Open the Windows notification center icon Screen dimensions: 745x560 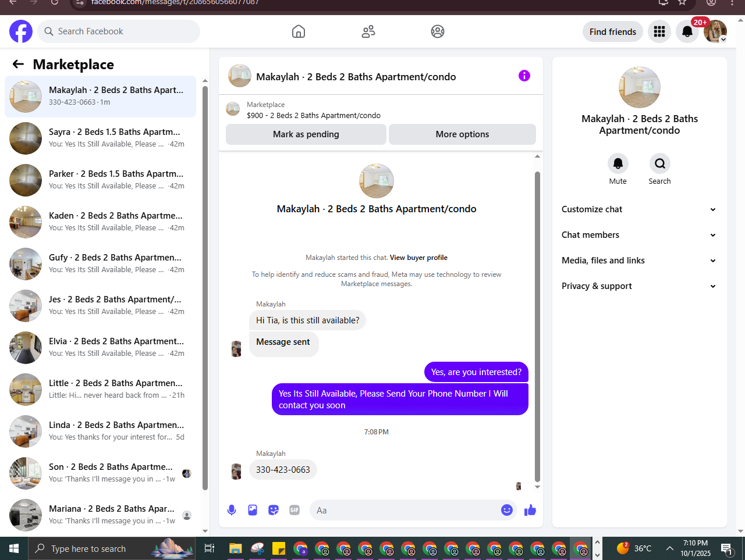(726, 548)
